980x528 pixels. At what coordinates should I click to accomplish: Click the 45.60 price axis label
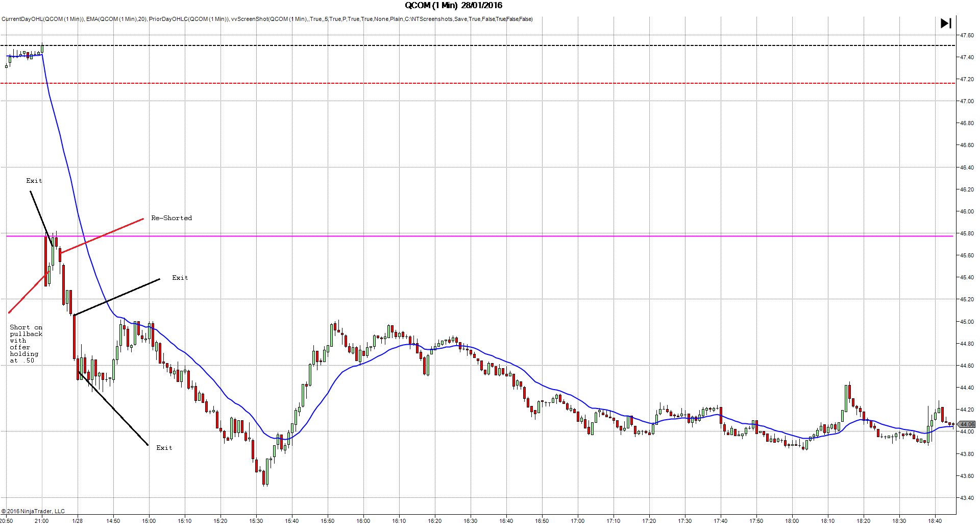tap(967, 256)
